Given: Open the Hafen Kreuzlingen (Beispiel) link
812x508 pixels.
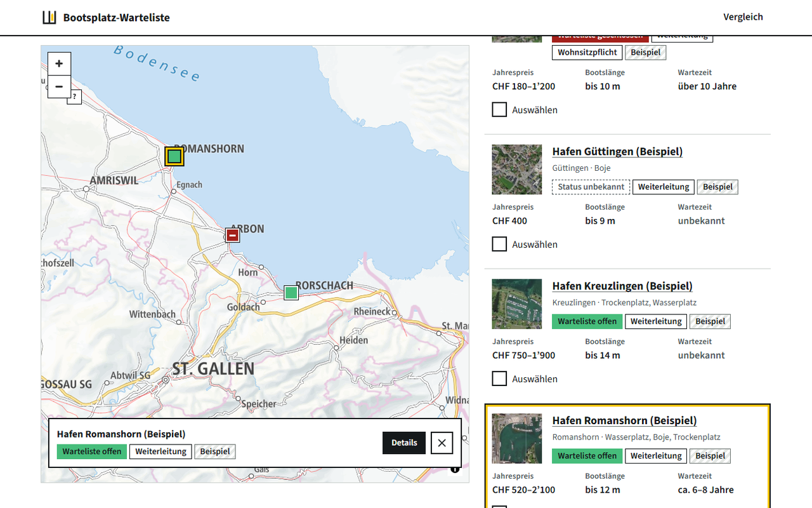Looking at the screenshot, I should pyautogui.click(x=622, y=286).
